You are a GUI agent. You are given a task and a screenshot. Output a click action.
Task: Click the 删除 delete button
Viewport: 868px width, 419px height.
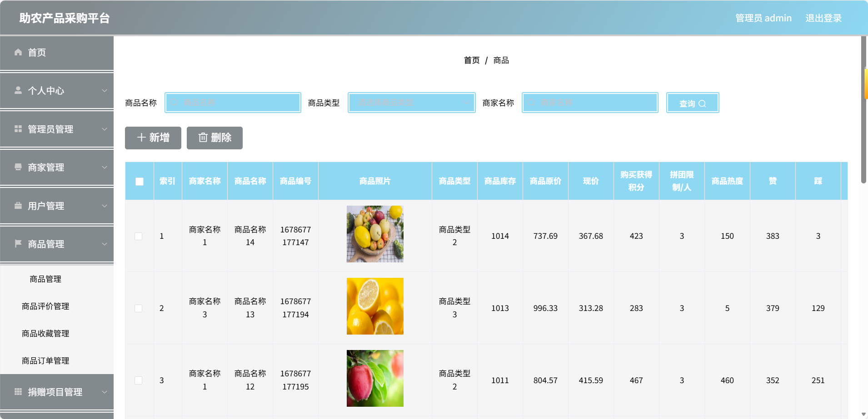[x=215, y=138]
